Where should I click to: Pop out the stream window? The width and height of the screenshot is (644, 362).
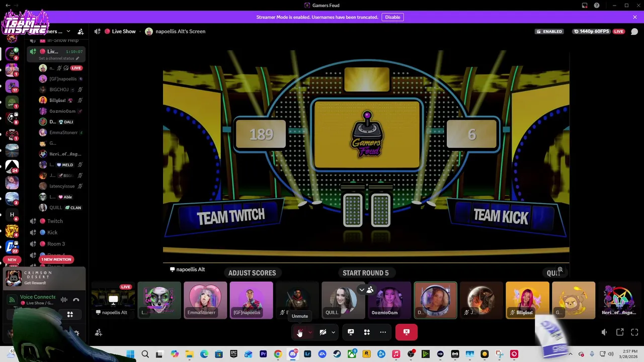pyautogui.click(x=620, y=332)
